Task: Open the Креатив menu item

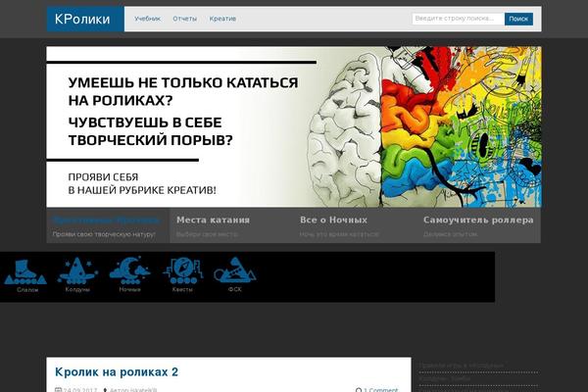Action: pos(222,19)
